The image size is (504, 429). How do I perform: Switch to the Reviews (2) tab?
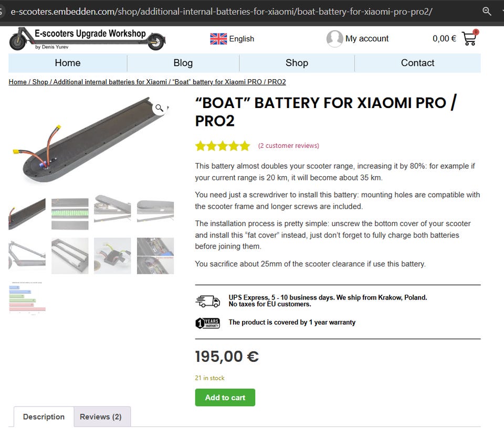point(101,417)
